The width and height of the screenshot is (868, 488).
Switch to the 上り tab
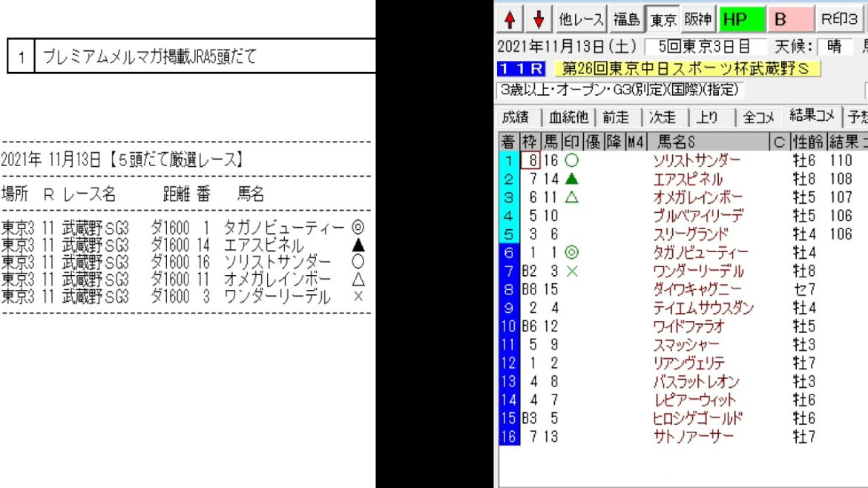pos(708,116)
